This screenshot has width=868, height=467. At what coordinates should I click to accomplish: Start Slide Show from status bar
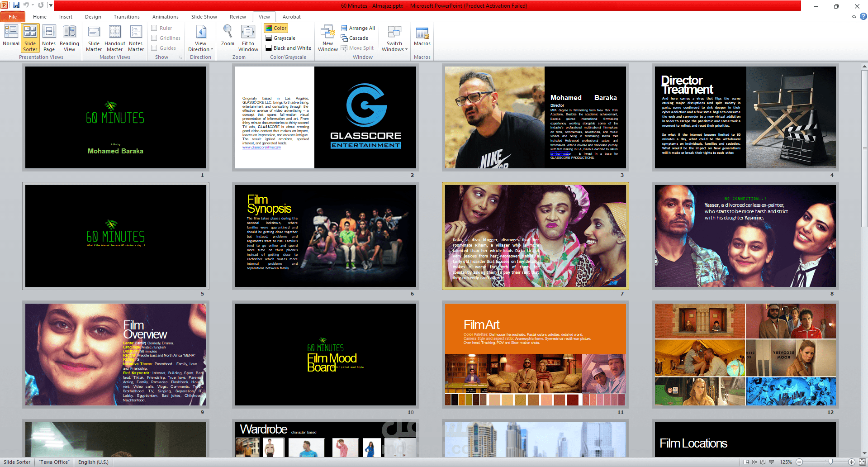[x=772, y=462]
